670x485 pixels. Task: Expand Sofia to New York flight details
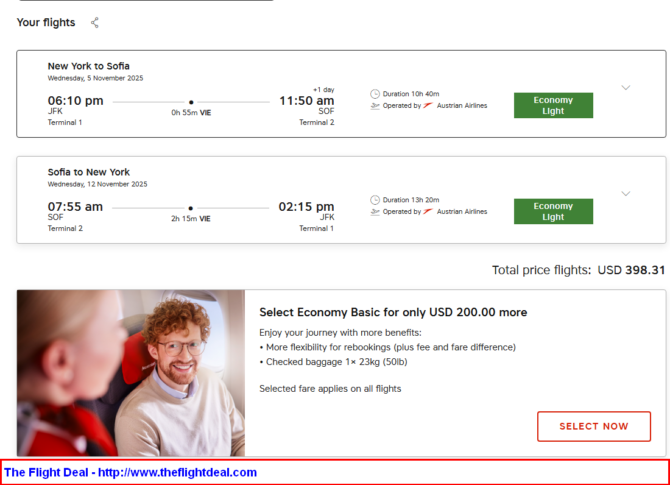[x=626, y=194]
